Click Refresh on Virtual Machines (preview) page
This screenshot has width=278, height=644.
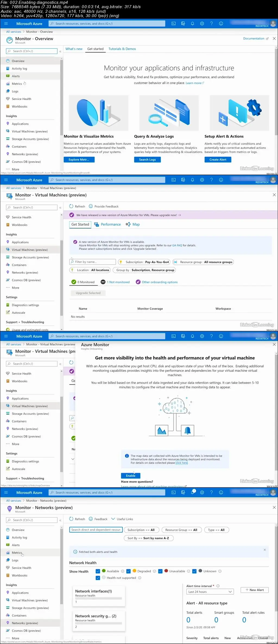77,206
